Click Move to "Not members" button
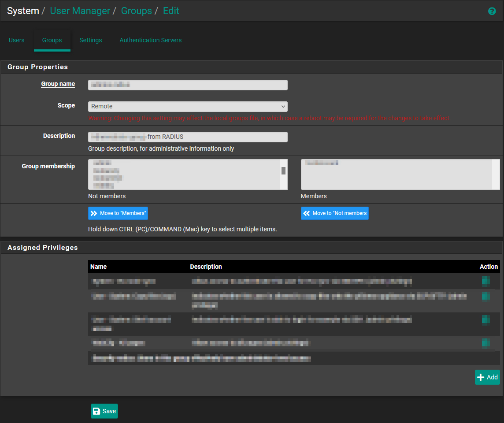The width and height of the screenshot is (504, 423). click(335, 213)
